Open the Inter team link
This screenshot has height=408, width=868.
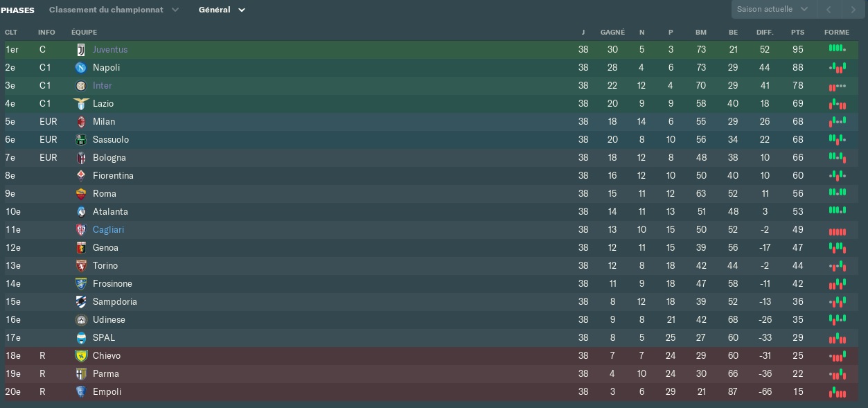[x=103, y=86]
